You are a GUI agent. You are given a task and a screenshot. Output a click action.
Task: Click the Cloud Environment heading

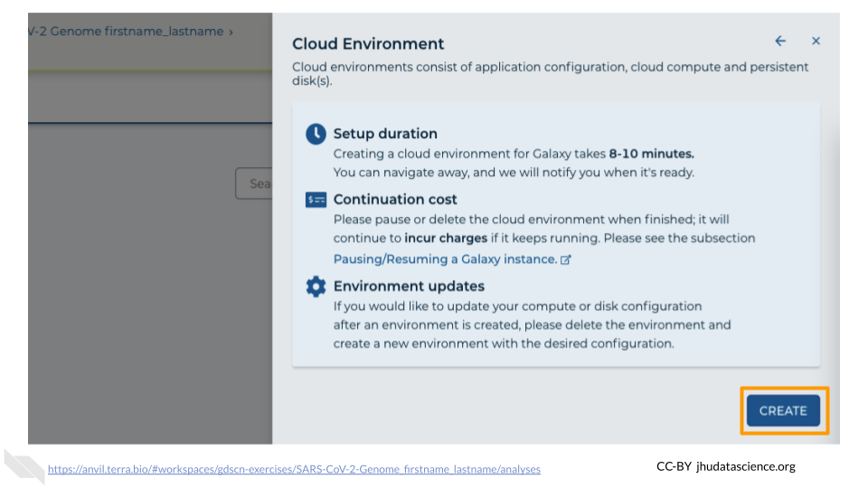[x=368, y=43]
